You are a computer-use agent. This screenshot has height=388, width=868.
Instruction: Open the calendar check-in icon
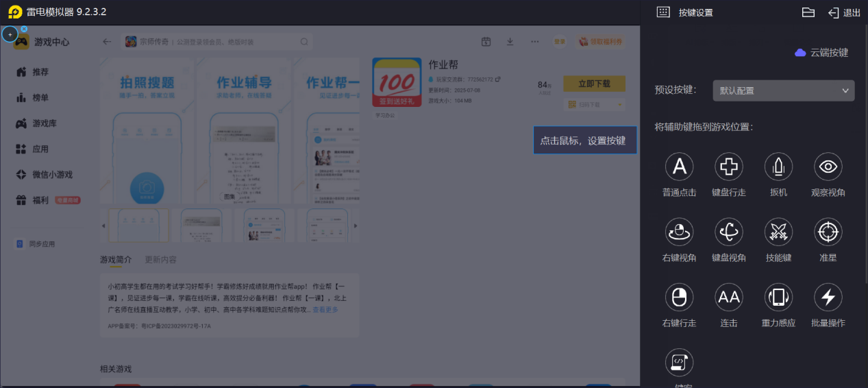(486, 42)
